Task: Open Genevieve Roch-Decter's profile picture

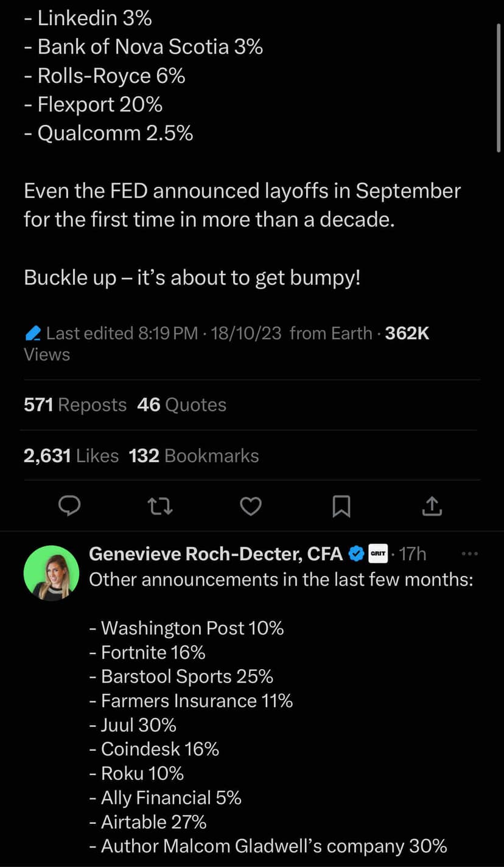Action: [x=51, y=573]
